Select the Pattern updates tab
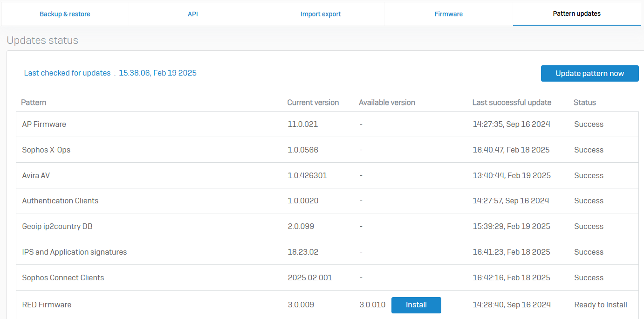 tap(576, 14)
